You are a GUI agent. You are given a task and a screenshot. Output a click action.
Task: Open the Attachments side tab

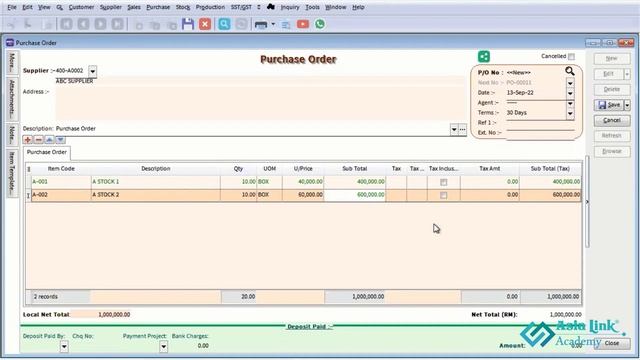pos(12,98)
